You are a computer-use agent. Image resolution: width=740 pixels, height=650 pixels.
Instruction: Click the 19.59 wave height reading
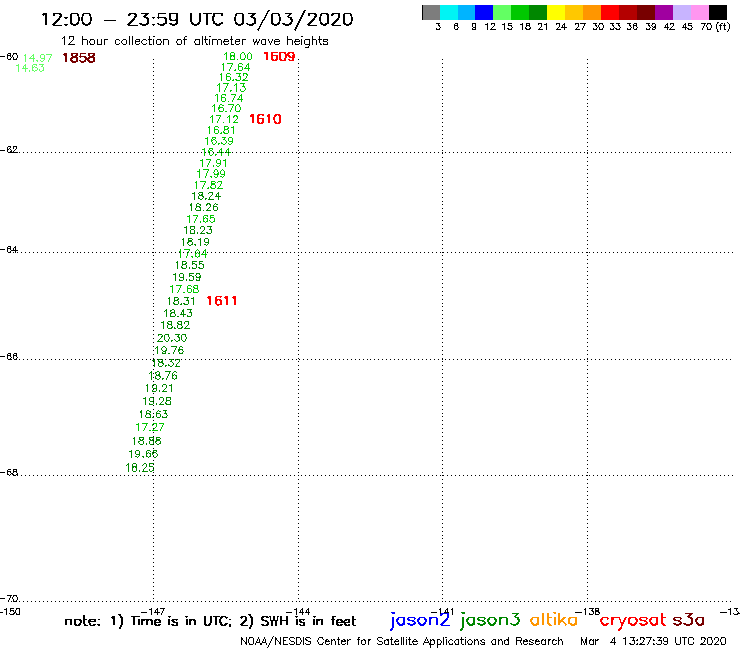click(187, 277)
